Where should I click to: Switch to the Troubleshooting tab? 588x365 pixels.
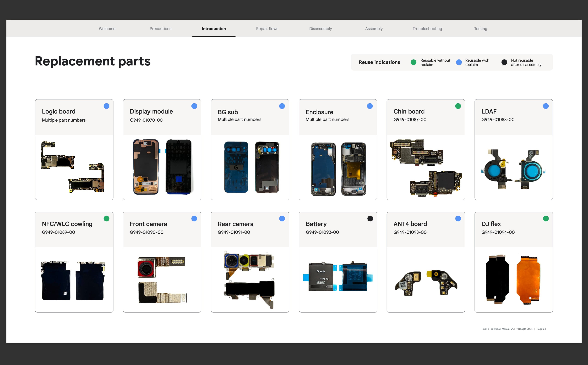[x=427, y=29]
